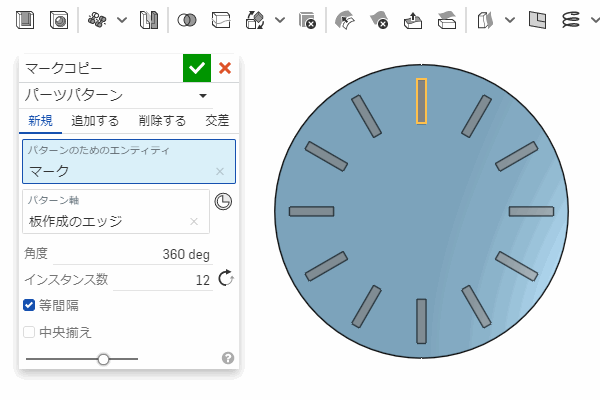Cancel dialog with the red X button
Screen dimensions: 600x400
pyautogui.click(x=225, y=68)
